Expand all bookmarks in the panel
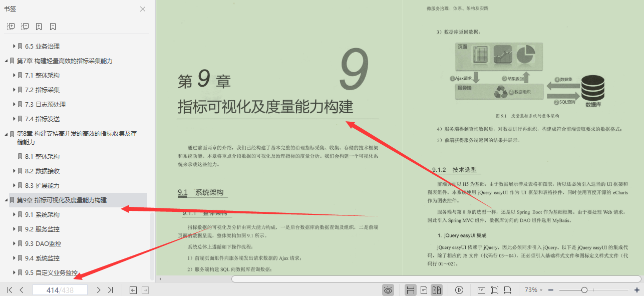The image size is (644, 296). [x=11, y=26]
